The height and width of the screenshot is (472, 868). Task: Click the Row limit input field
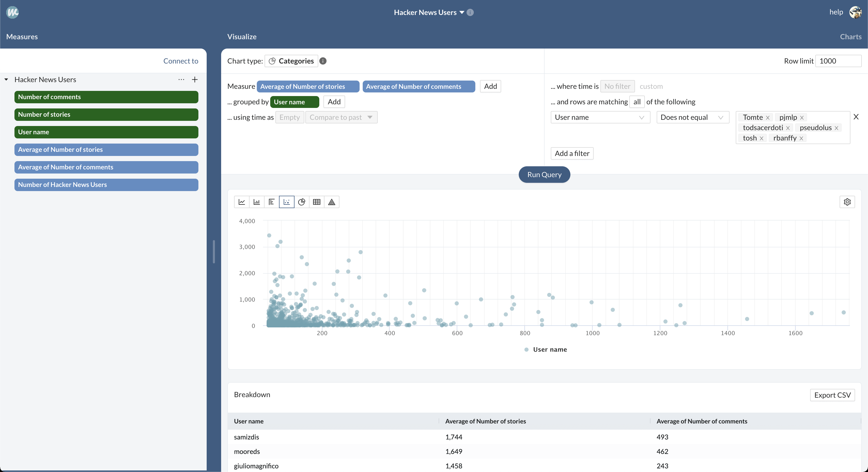point(838,61)
